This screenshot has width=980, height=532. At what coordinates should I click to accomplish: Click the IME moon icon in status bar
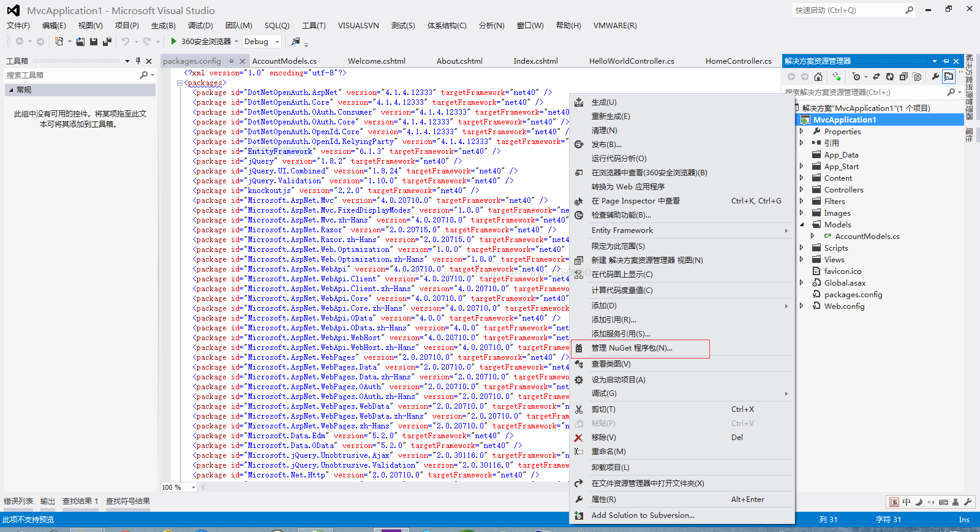tap(919, 502)
